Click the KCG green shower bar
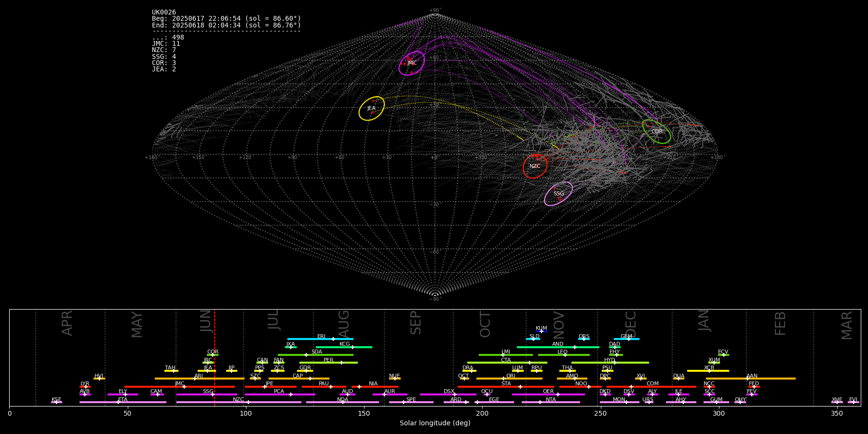868x434 pixels. click(x=344, y=347)
